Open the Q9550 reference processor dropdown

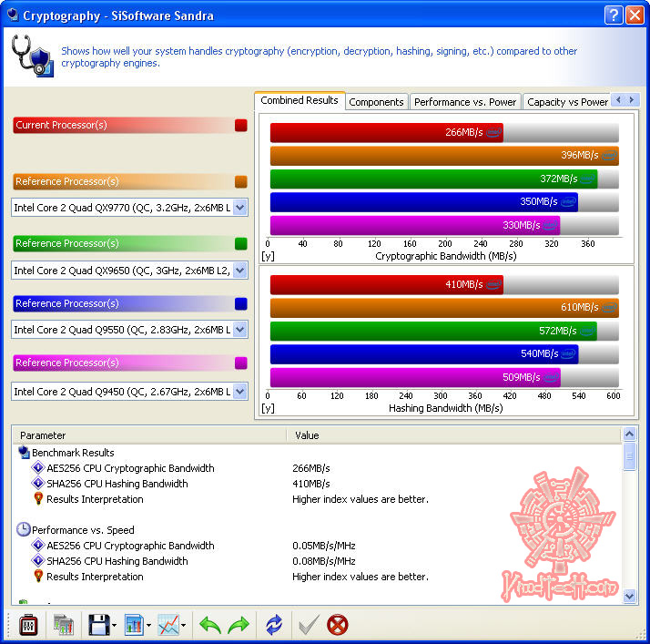coord(240,330)
